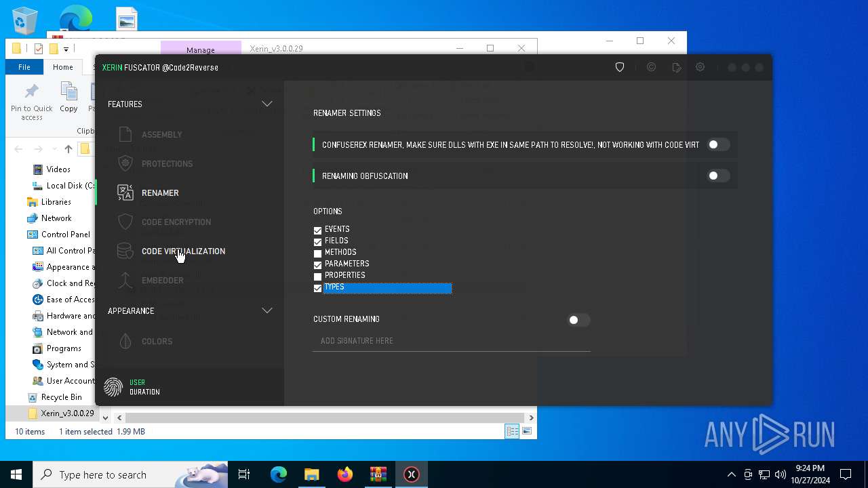This screenshot has height=488, width=868.
Task: Click the Colors droplet icon
Action: pos(125,341)
